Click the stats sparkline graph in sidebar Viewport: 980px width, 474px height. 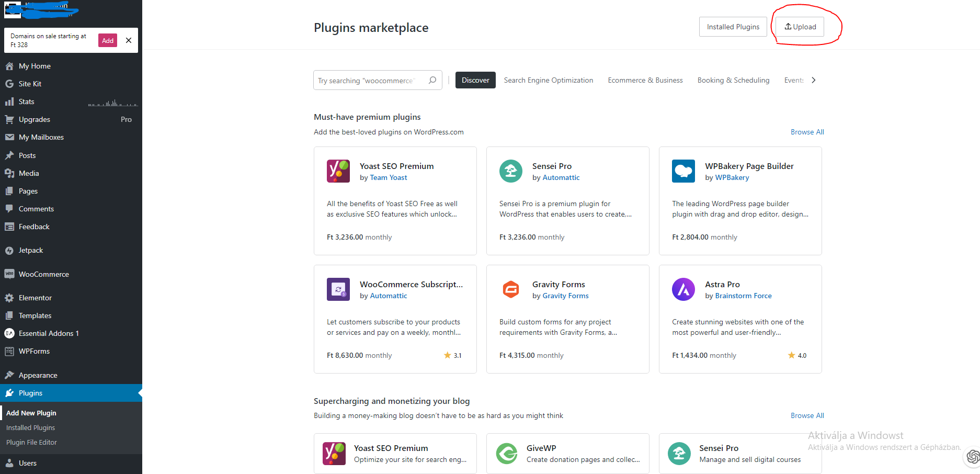pos(113,103)
